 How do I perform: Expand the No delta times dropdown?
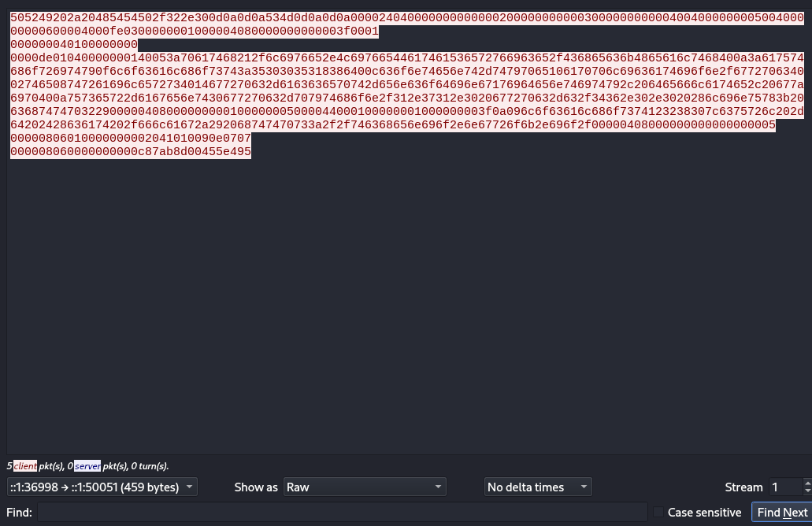click(537, 487)
